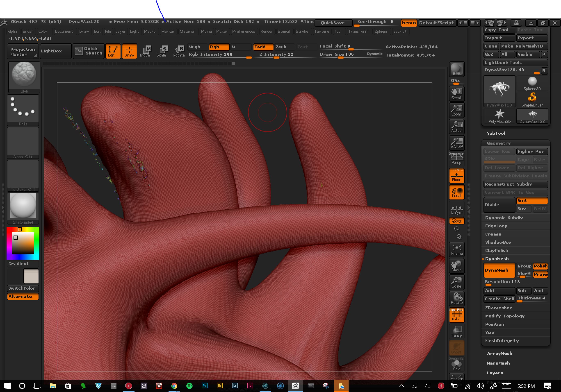Open the Quick Sketch tool
Viewport: 561px width, 392px height.
[x=89, y=51]
